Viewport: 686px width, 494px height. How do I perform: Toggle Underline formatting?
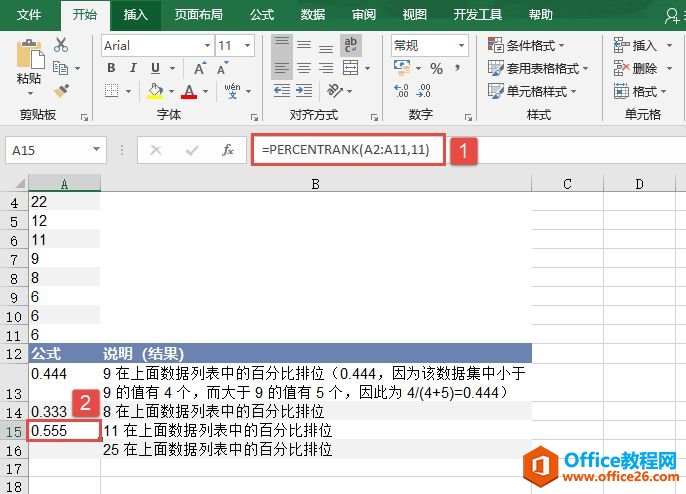[x=155, y=69]
